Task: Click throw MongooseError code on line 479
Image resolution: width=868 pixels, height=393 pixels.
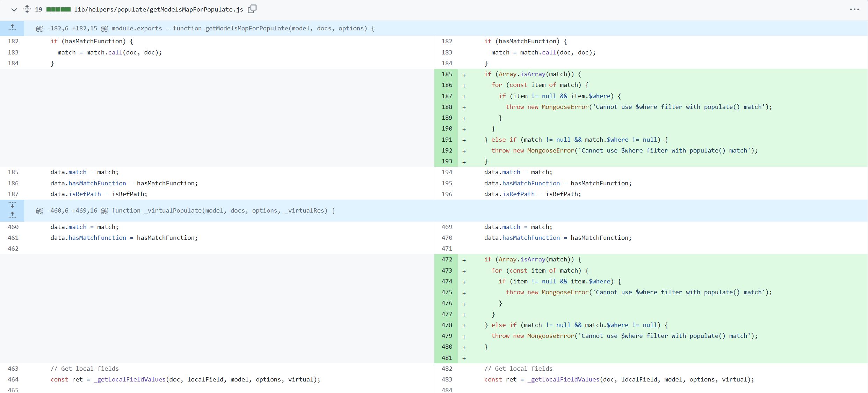Action: tap(624, 336)
